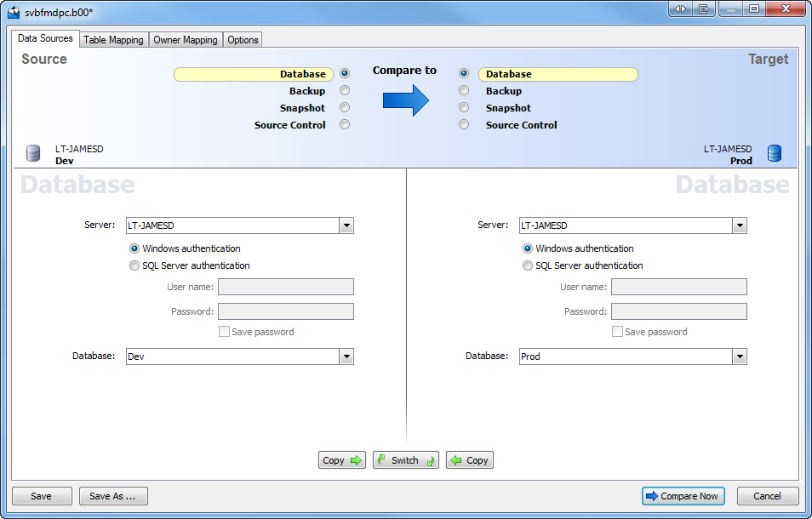
Task: Click Save As button
Action: (113, 496)
